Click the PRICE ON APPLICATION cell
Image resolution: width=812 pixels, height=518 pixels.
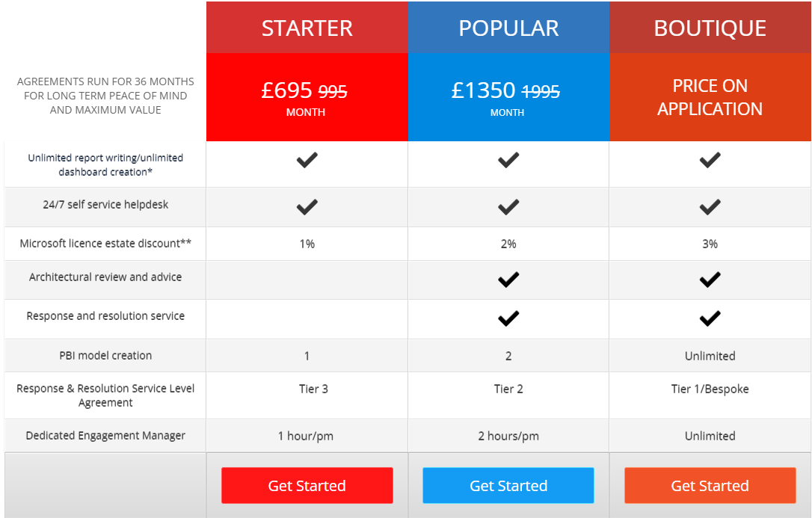point(709,97)
